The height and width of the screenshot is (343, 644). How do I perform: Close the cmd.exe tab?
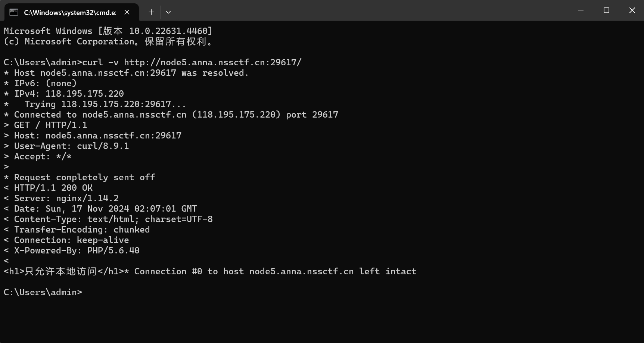click(x=127, y=12)
